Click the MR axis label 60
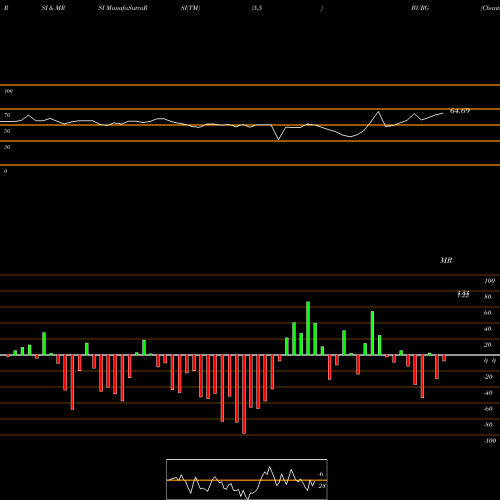Viewport: 500px width, 500px height. coord(488,313)
